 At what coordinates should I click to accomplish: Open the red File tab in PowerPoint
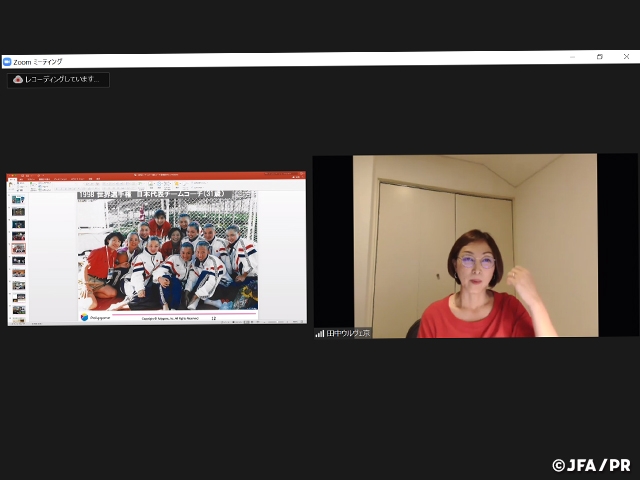[12, 180]
